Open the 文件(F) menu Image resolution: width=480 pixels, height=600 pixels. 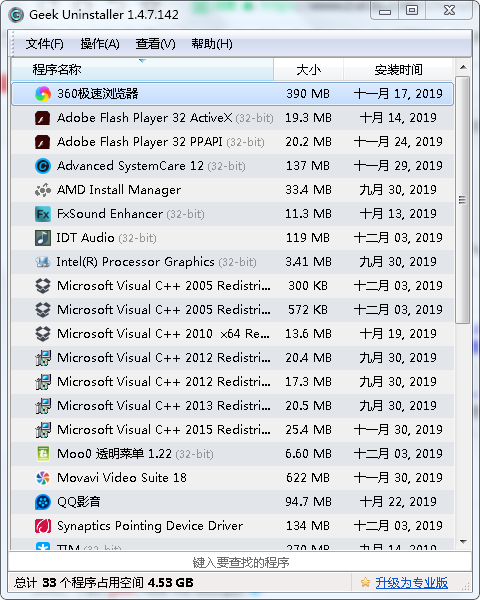[x=44, y=44]
